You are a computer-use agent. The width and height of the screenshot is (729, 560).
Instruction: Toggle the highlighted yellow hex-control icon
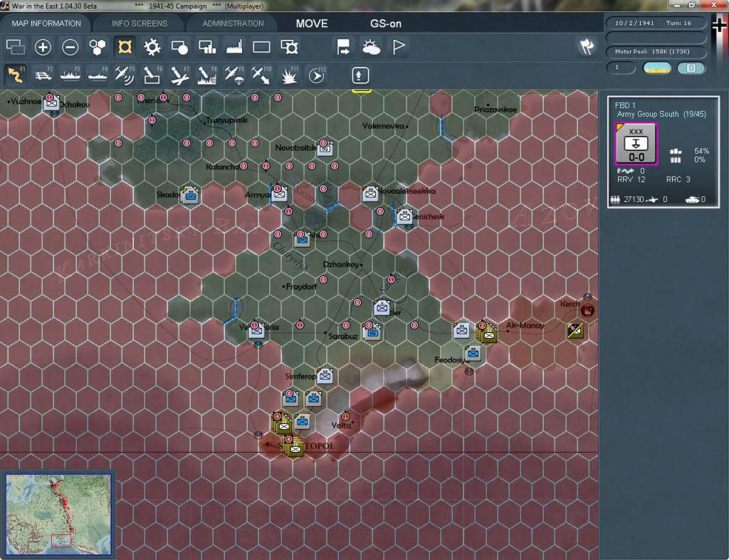[125, 47]
